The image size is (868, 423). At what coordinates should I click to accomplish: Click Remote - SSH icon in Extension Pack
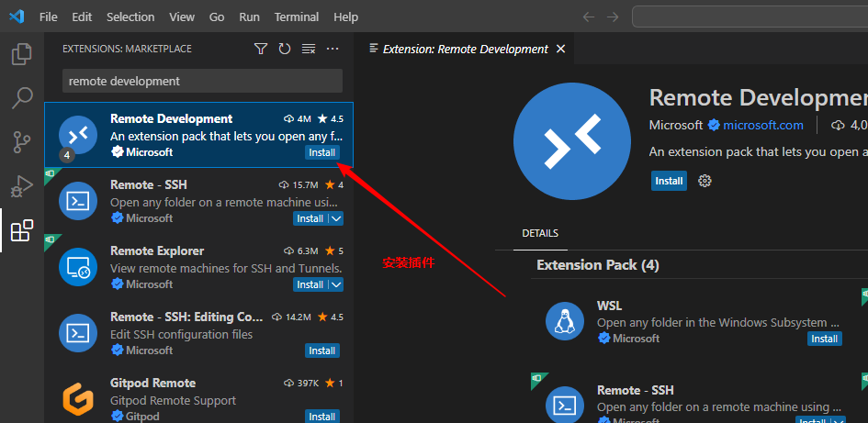tap(565, 406)
